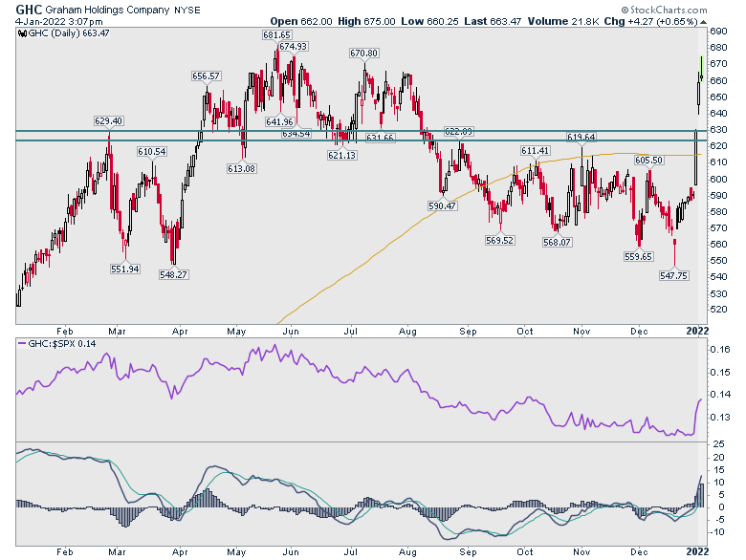This screenshot has width=746, height=560.
Task: Click the 605.50 price label
Action: coord(649,161)
